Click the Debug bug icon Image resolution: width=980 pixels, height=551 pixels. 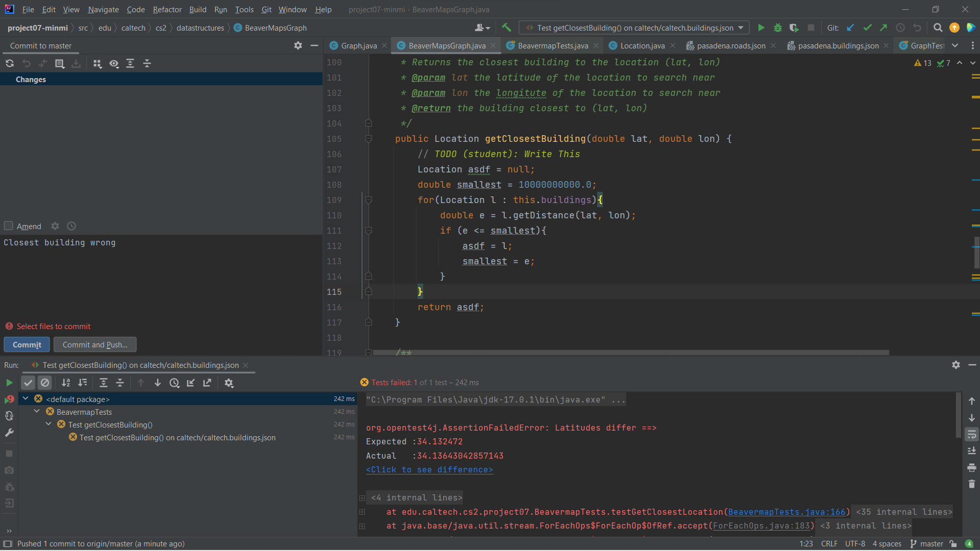point(777,28)
